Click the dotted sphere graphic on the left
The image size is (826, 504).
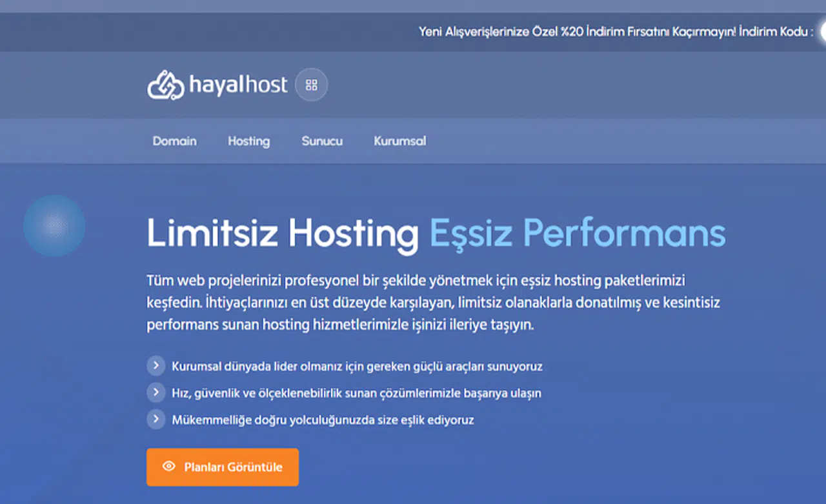54,226
